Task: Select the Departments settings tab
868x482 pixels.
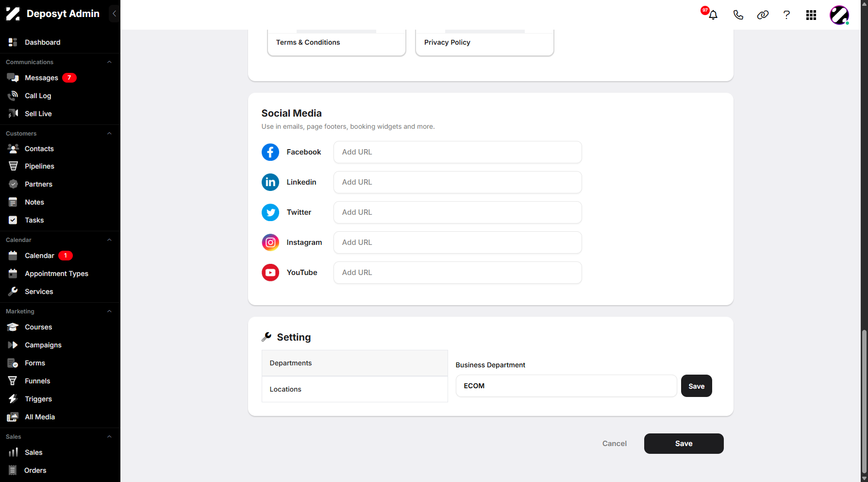Action: (x=354, y=363)
